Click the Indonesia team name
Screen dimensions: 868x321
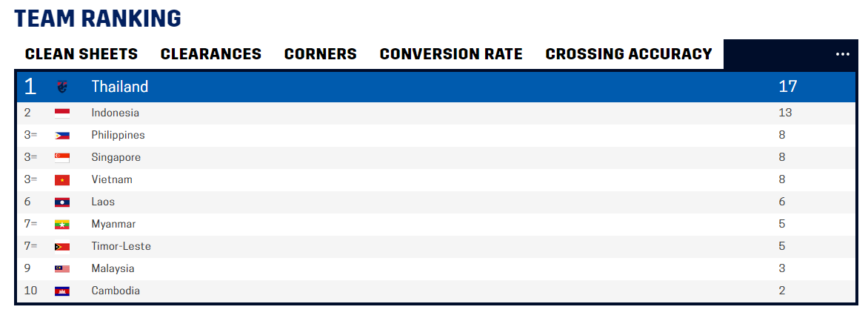pyautogui.click(x=116, y=113)
